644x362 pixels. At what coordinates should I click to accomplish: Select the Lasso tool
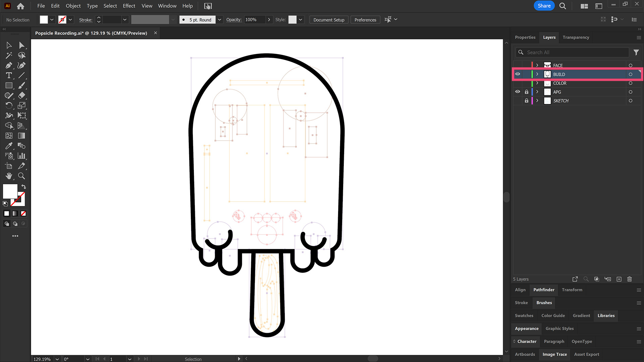[x=21, y=55]
